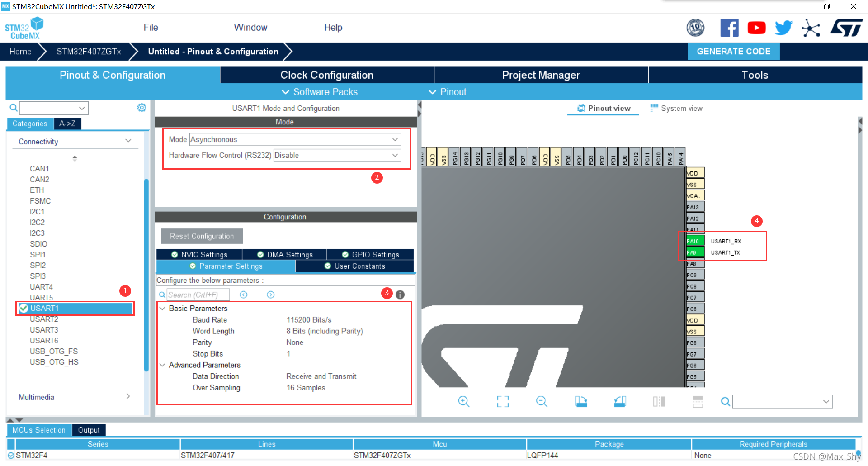Viewport: 868px width, 466px height.
Task: Open the User Constants tab
Action: coord(355,266)
